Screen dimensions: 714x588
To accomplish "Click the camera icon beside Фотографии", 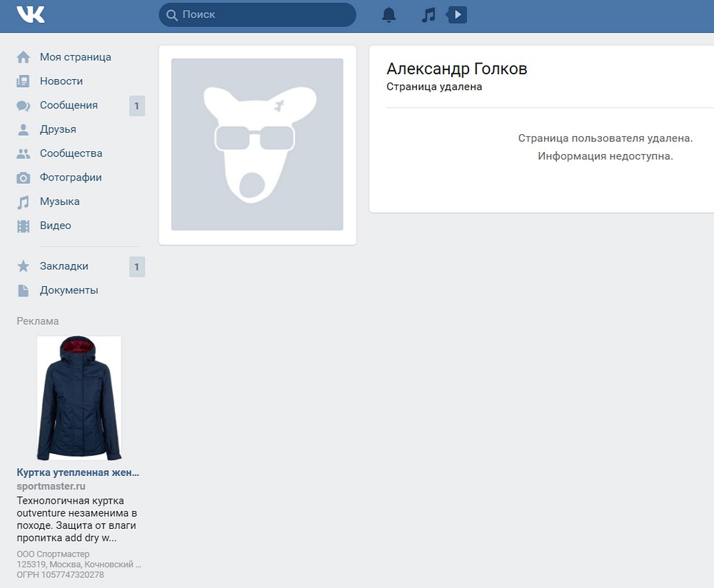I will [x=24, y=178].
